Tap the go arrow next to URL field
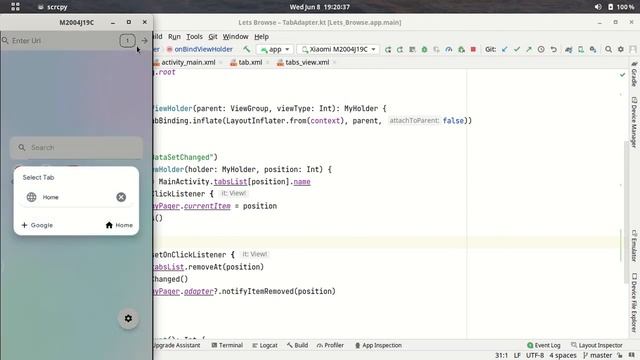Screen dimensions: 640x360 click(144, 40)
